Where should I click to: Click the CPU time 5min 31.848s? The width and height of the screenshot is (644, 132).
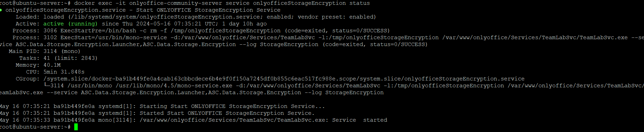click(64, 72)
